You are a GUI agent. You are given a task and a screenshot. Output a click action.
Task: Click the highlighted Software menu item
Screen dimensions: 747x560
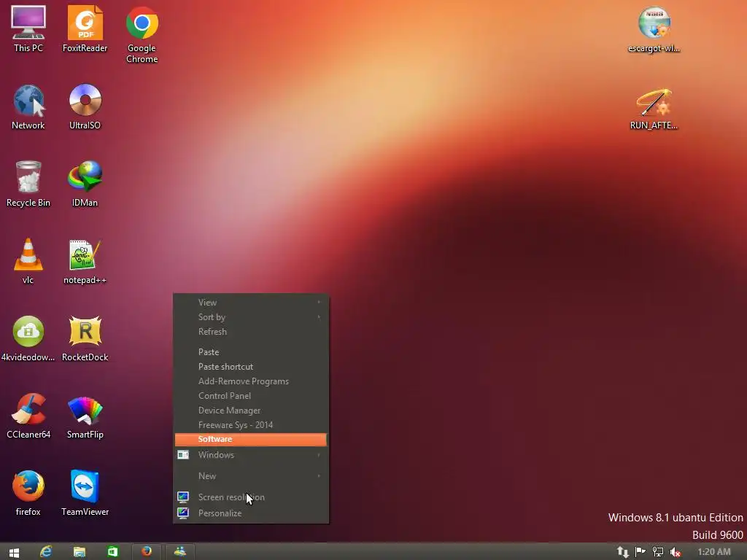[x=251, y=440]
